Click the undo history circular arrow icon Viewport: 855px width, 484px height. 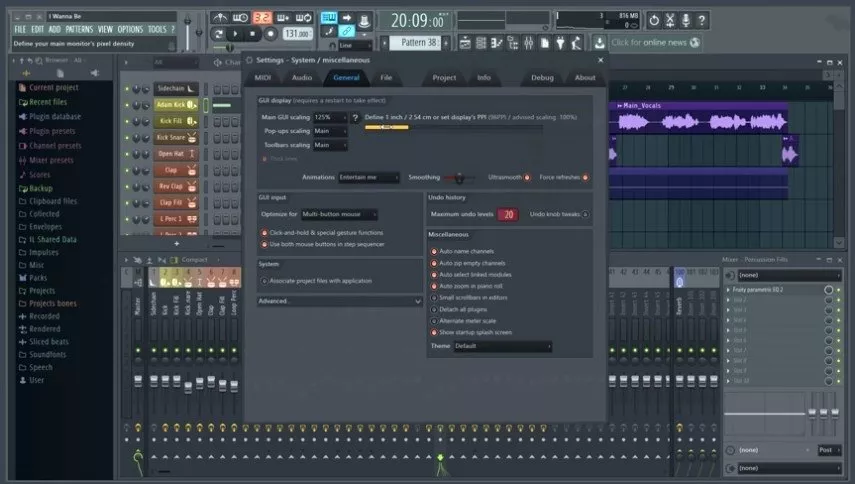click(653, 21)
